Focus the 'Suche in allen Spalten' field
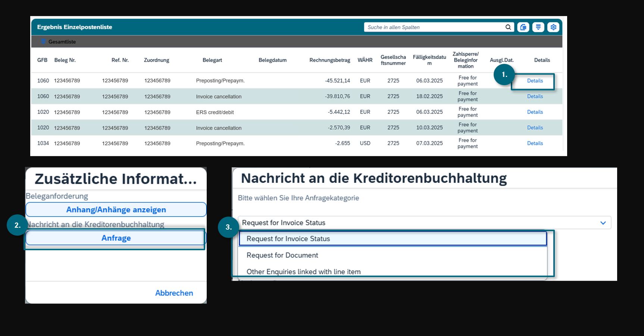Image resolution: width=644 pixels, height=336 pixels. tap(433, 27)
